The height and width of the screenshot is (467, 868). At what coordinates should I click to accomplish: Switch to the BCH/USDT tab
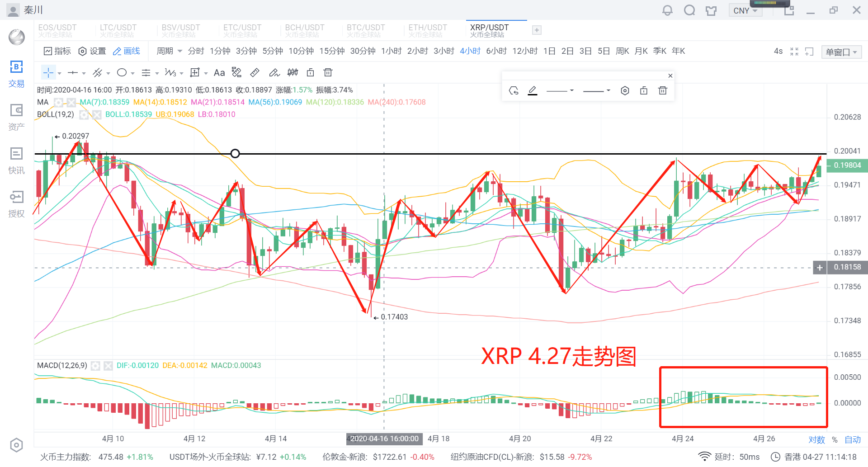[304, 30]
